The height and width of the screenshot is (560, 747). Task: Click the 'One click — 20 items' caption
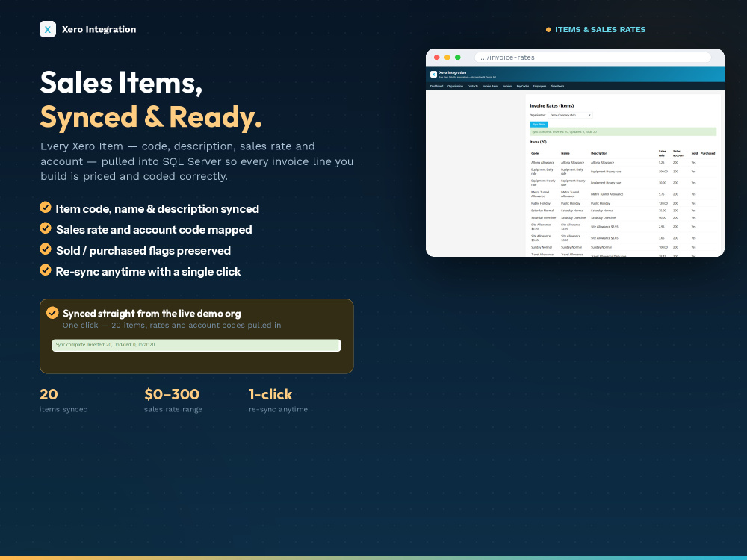pyautogui.click(x=172, y=326)
